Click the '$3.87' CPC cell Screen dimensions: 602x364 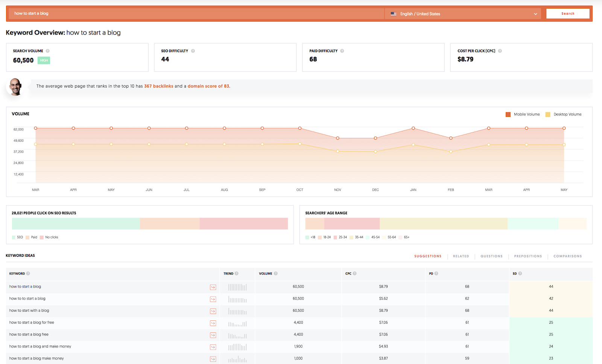[383, 358]
